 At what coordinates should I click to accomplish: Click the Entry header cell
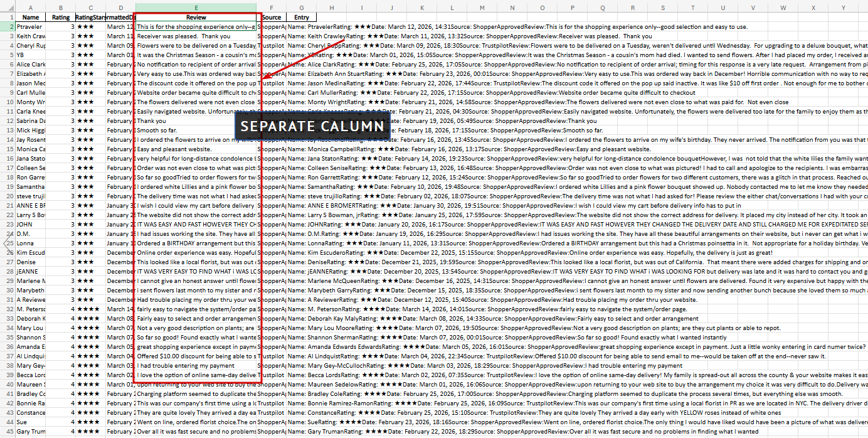302,17
